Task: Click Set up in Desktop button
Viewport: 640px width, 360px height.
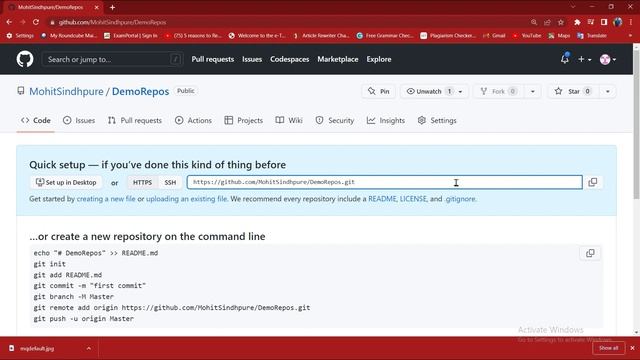Action: click(x=66, y=182)
